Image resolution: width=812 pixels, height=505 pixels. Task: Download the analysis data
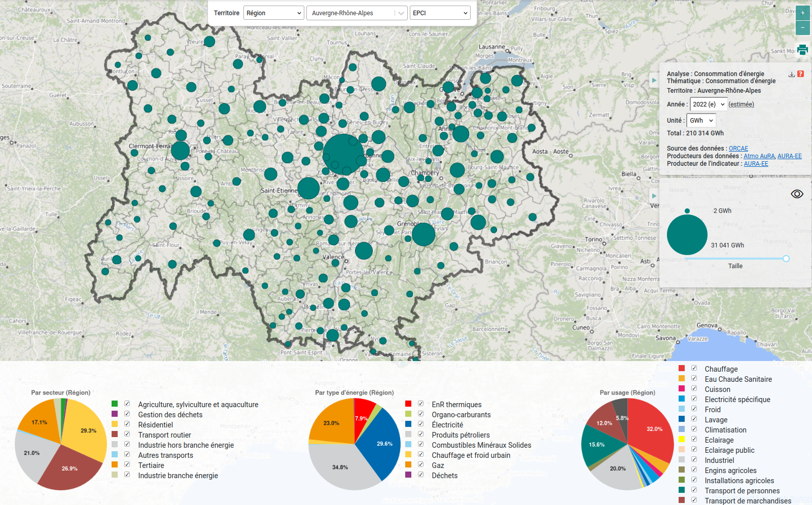pos(791,74)
